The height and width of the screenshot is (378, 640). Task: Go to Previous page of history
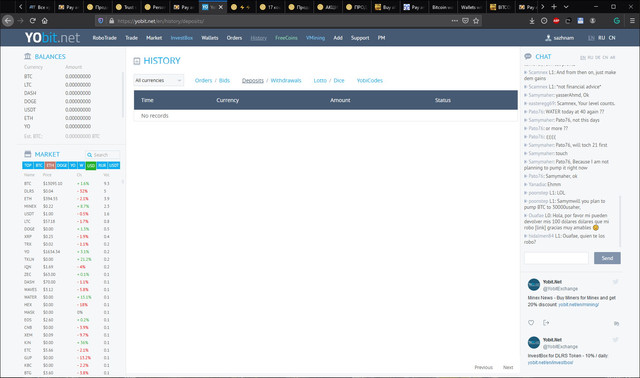tap(484, 367)
